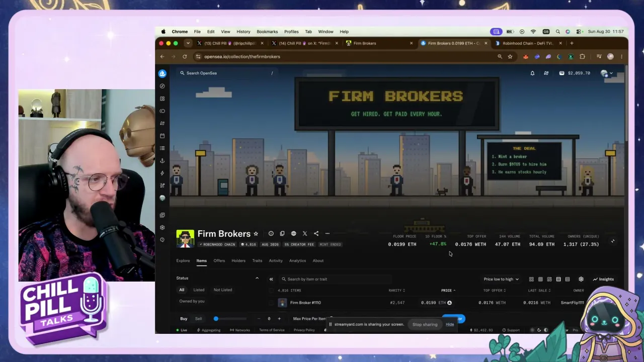Open the lightning bolt icon in the sidebar
The image size is (644, 362).
(x=162, y=173)
